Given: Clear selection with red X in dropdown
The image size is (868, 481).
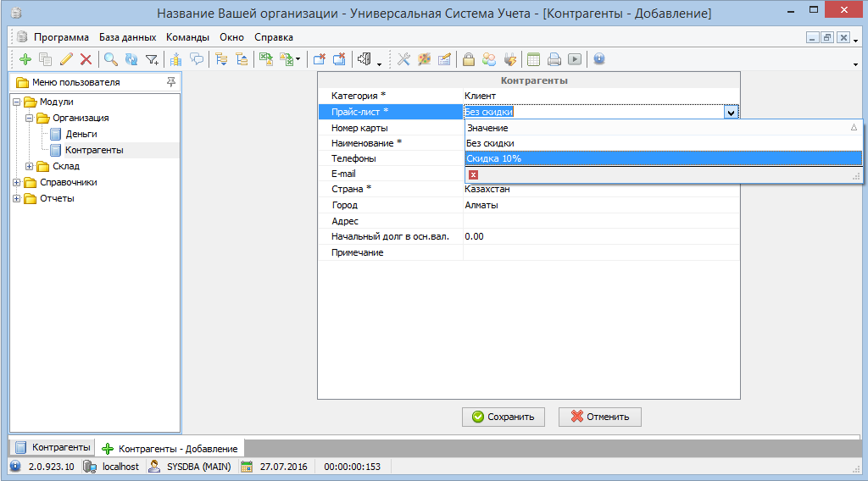Looking at the screenshot, I should (x=473, y=174).
